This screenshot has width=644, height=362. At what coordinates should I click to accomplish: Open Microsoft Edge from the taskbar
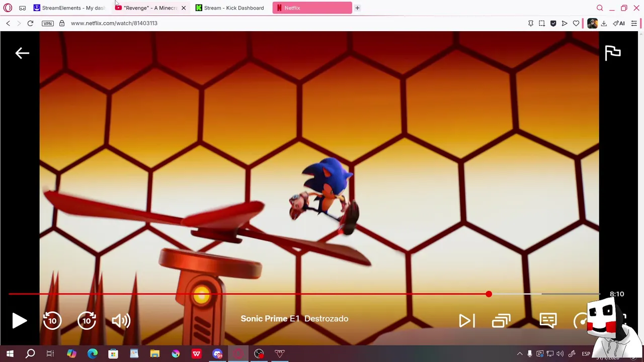pyautogui.click(x=93, y=354)
